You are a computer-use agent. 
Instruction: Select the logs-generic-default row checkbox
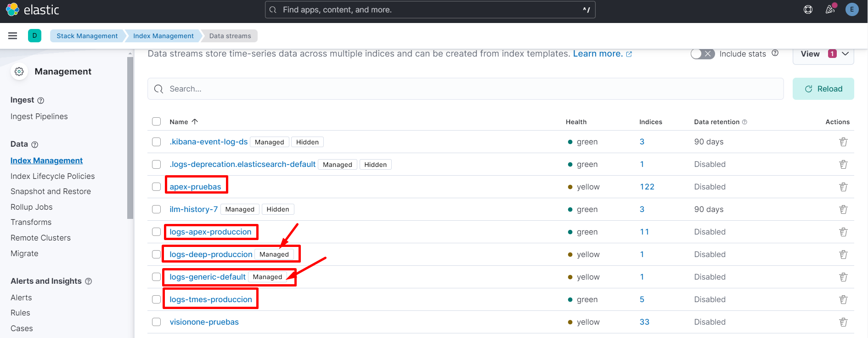coord(157,277)
